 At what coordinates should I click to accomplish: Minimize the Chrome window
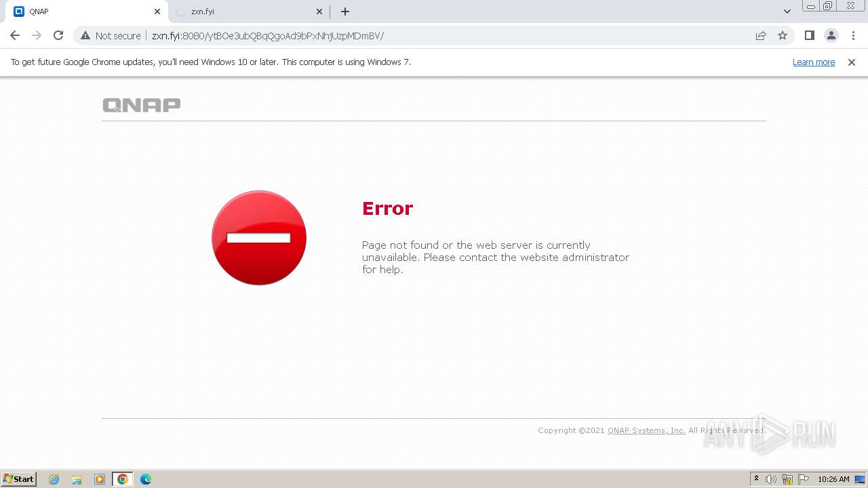coord(811,6)
